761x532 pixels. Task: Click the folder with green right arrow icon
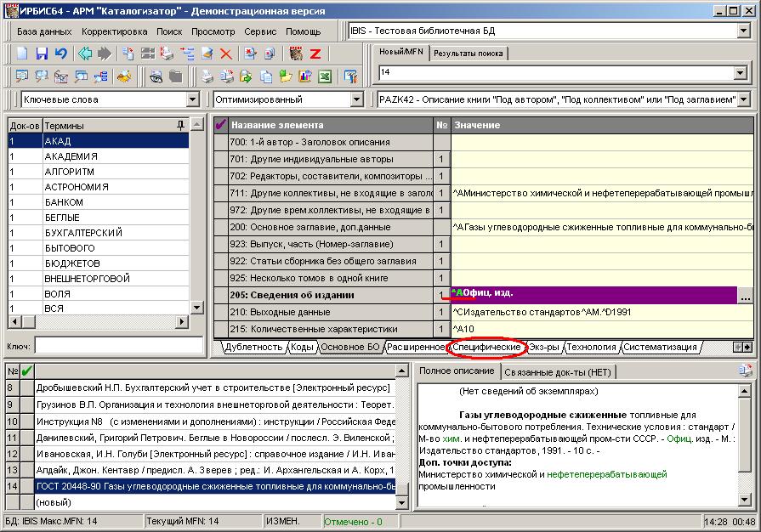click(246, 76)
